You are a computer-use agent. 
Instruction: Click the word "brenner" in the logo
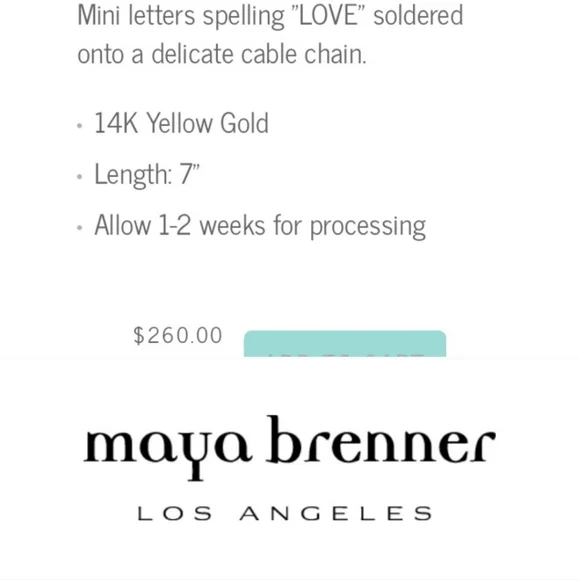381,439
